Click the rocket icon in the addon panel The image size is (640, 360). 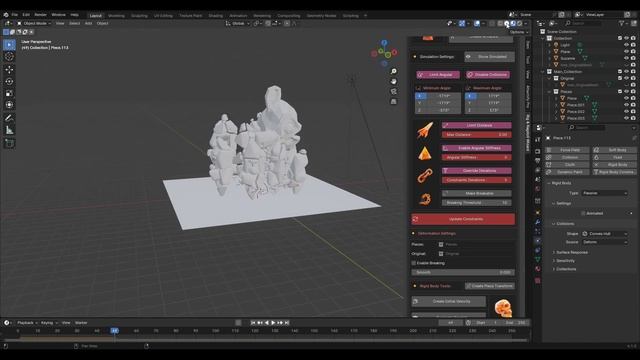pos(424,131)
